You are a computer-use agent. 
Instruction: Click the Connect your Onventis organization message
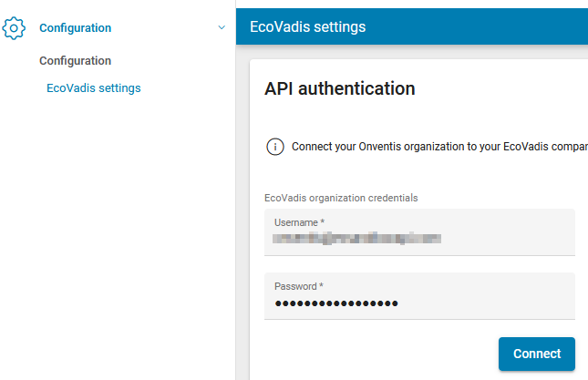point(438,147)
